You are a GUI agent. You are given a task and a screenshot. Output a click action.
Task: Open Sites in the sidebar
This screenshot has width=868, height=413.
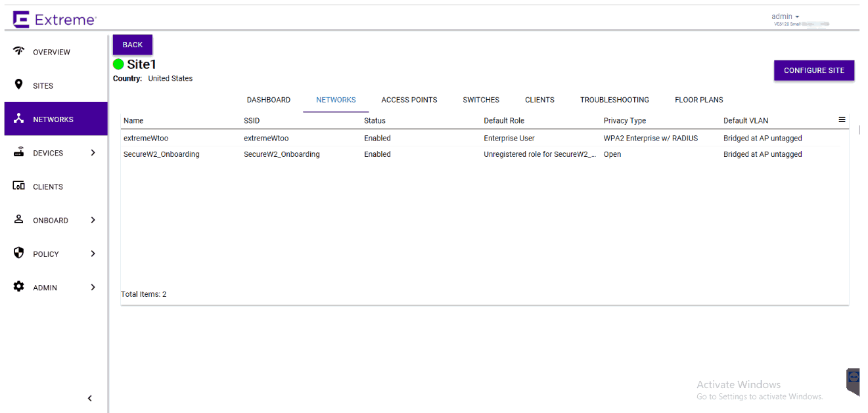click(43, 86)
